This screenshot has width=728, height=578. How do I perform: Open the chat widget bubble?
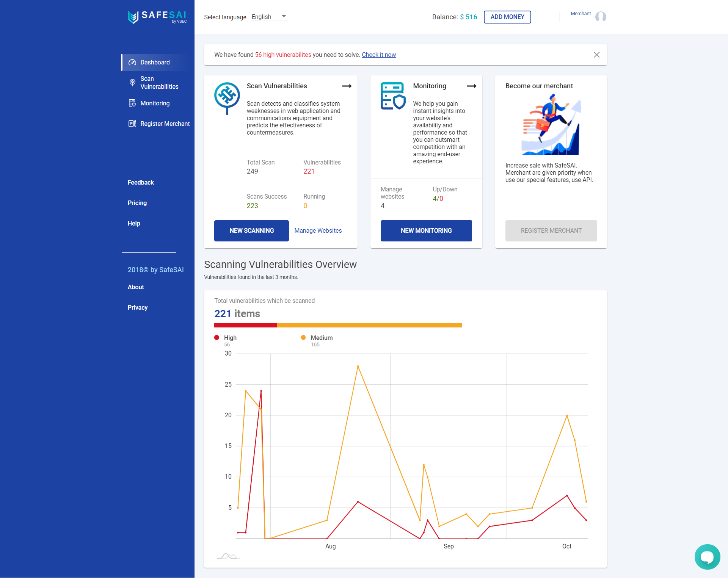(x=707, y=556)
